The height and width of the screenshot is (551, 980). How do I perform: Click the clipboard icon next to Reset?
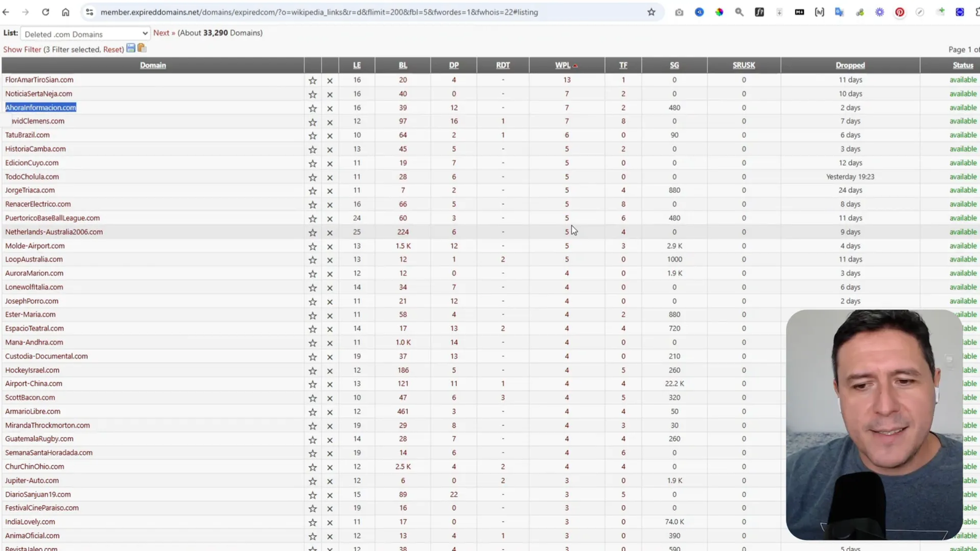(x=142, y=48)
